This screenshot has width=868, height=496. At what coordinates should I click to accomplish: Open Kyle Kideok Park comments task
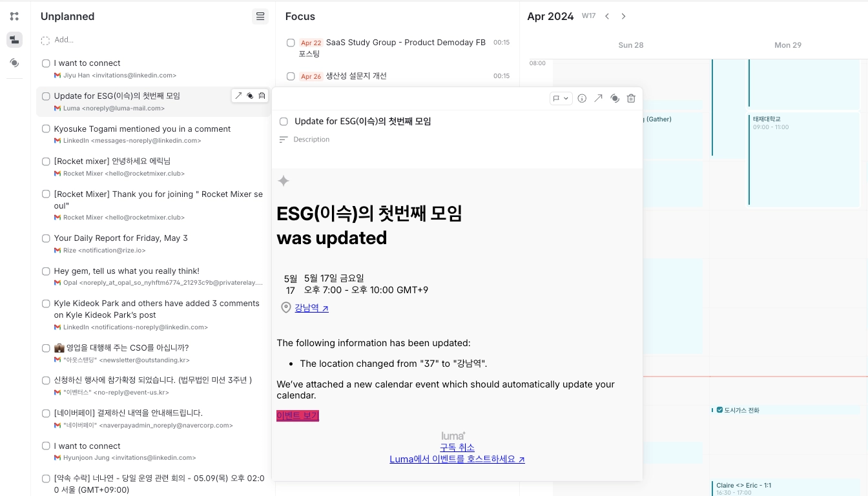(x=157, y=309)
